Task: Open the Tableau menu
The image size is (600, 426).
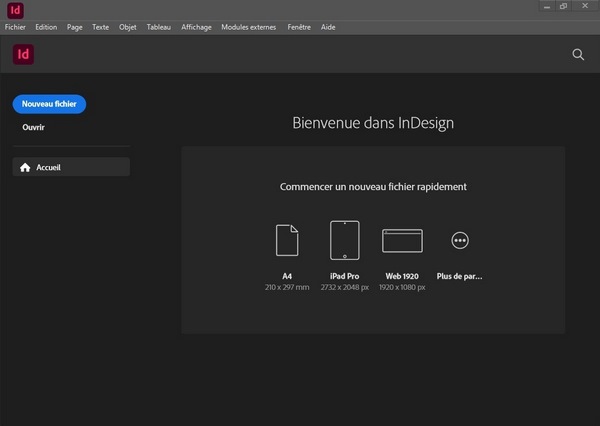Action: (159, 27)
